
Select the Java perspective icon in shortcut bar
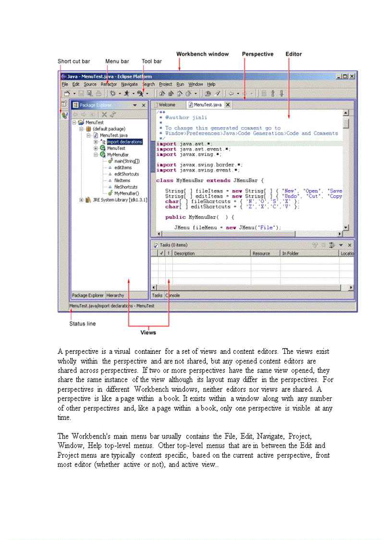tap(64, 114)
